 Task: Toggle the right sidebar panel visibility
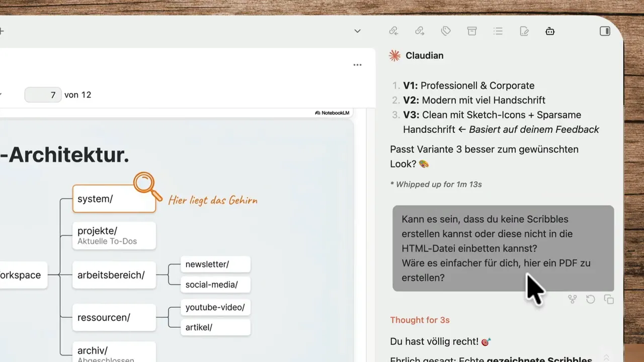pos(605,31)
